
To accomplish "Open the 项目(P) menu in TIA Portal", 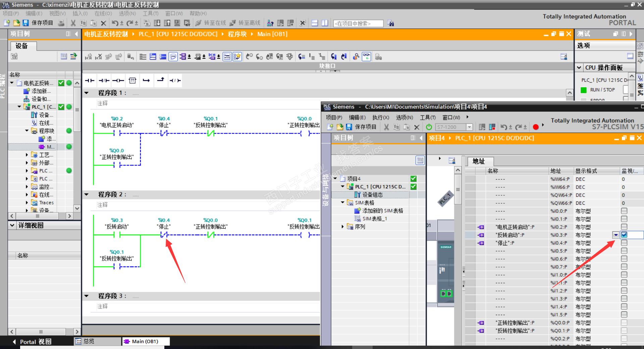I will 11,13.
